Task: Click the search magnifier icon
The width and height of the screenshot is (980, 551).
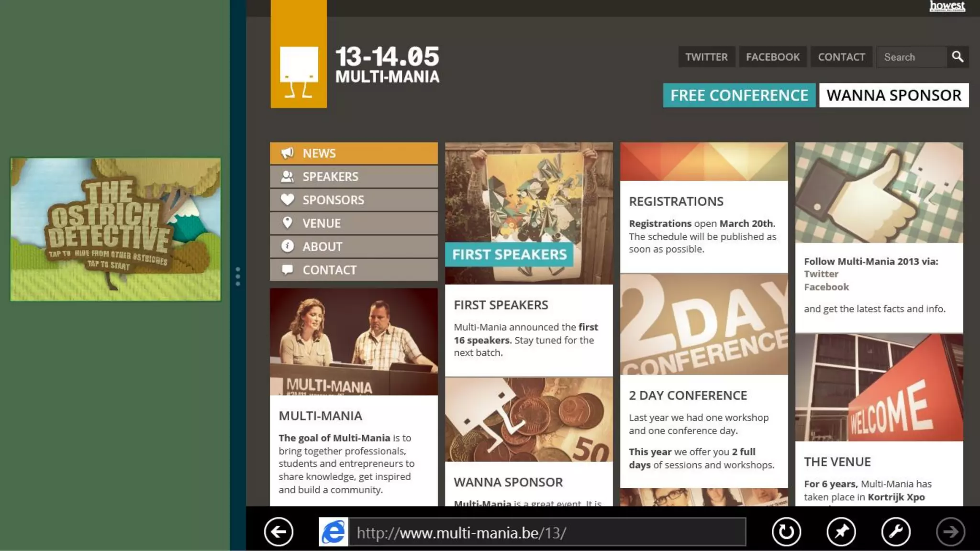Action: point(958,57)
